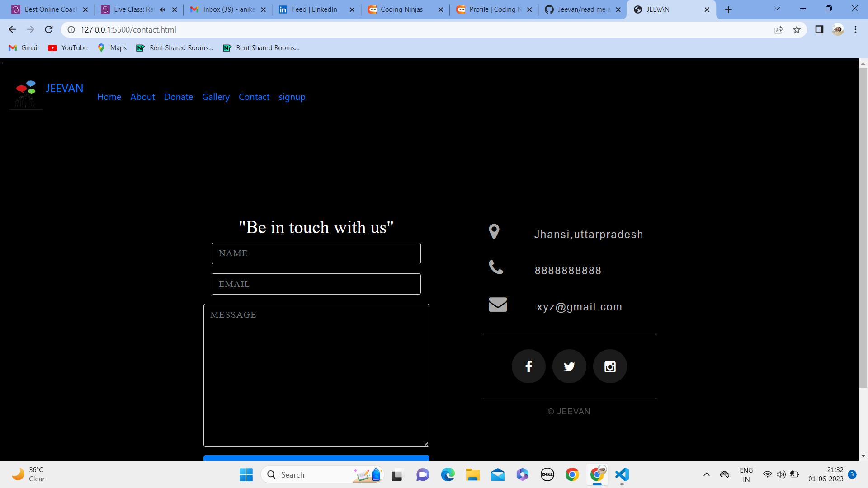Click the Instagram social icon
868x488 pixels.
609,366
